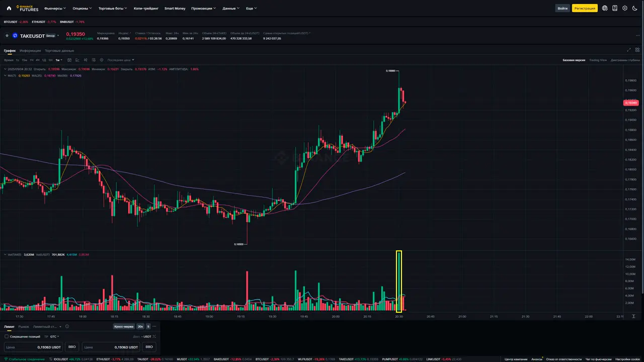Select the Лимит order tab
Screen dimensions: 644x362
pos(9,326)
